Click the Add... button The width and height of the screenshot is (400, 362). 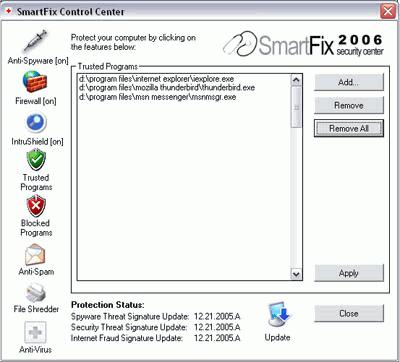[349, 82]
